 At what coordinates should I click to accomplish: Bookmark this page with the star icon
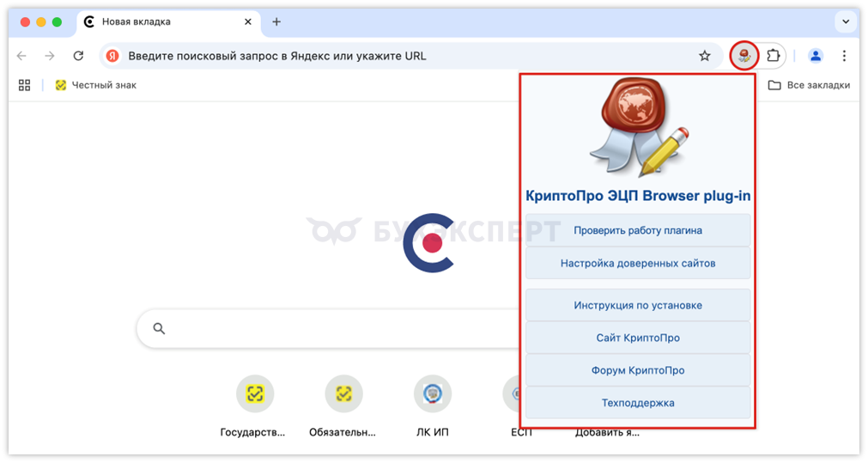coord(704,55)
